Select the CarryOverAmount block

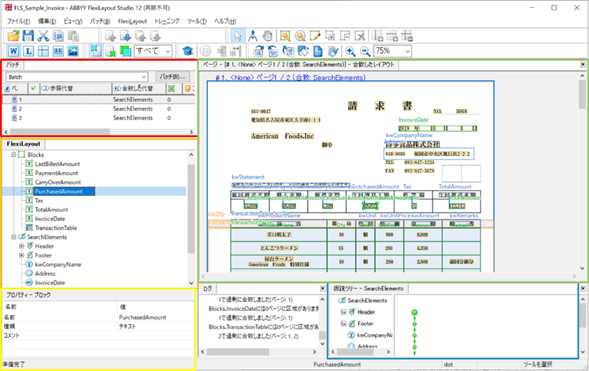click(58, 182)
